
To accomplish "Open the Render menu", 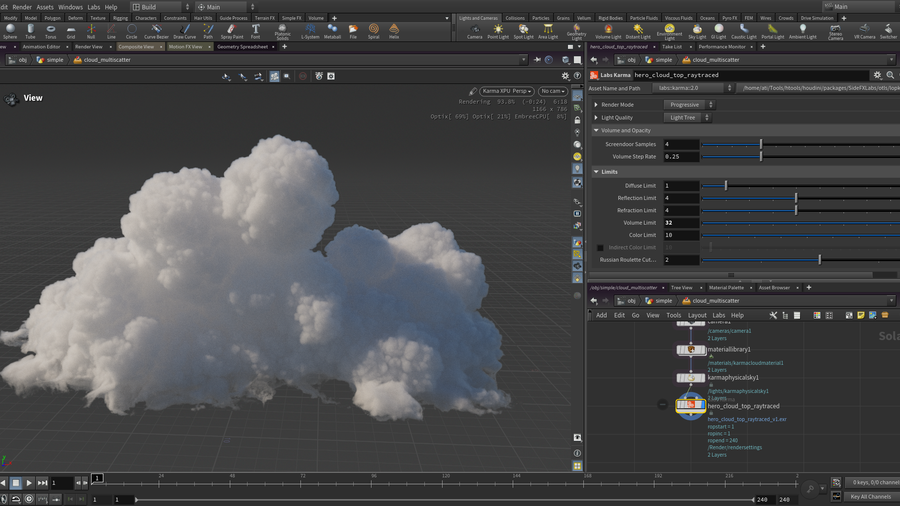I will coord(22,7).
